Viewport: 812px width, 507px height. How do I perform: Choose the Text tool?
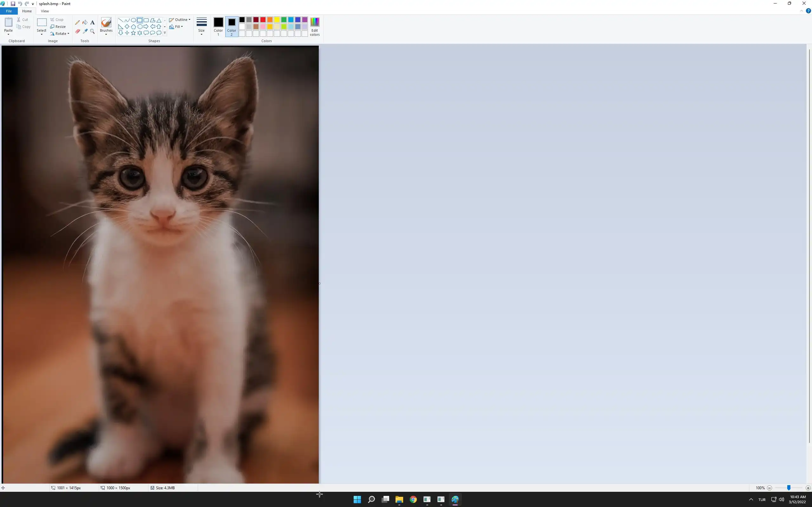pos(92,22)
